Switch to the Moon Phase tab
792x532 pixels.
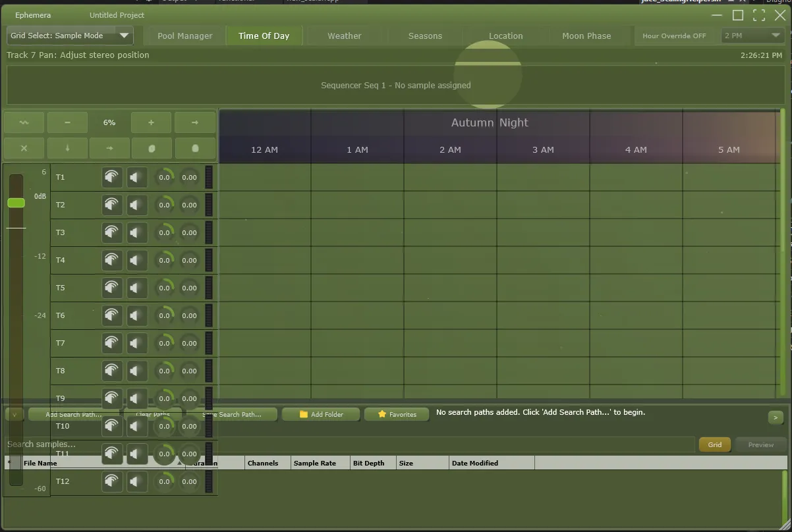tap(586, 36)
